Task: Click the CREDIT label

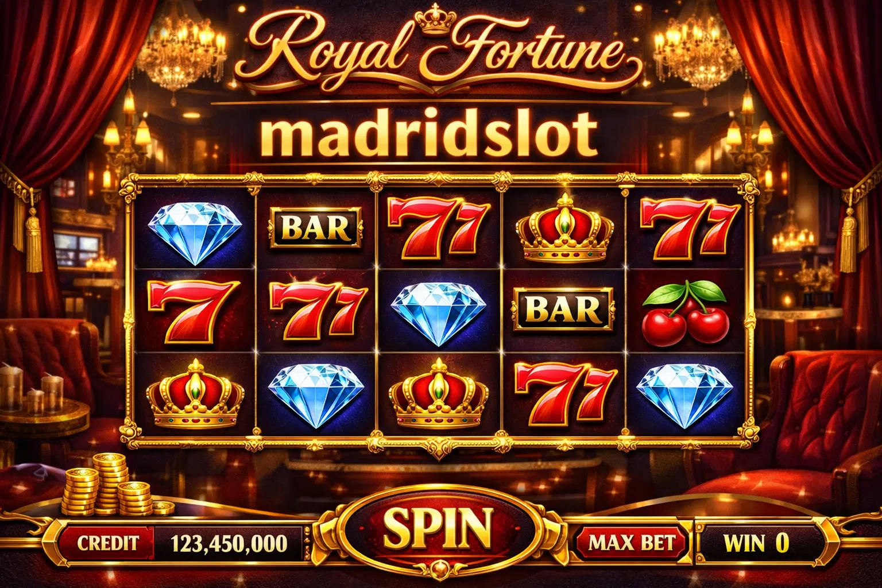Action: (x=108, y=543)
